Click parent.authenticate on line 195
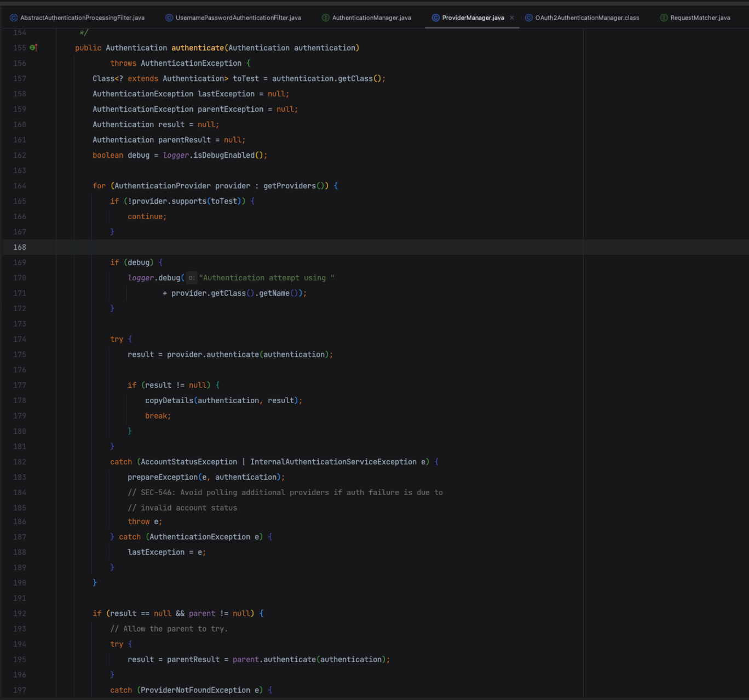749x700 pixels. [x=274, y=660]
